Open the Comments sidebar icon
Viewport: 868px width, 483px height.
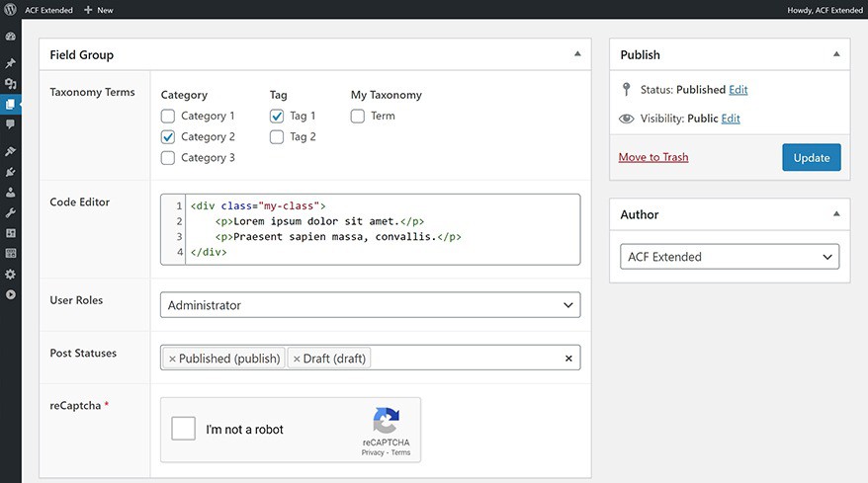[x=10, y=124]
